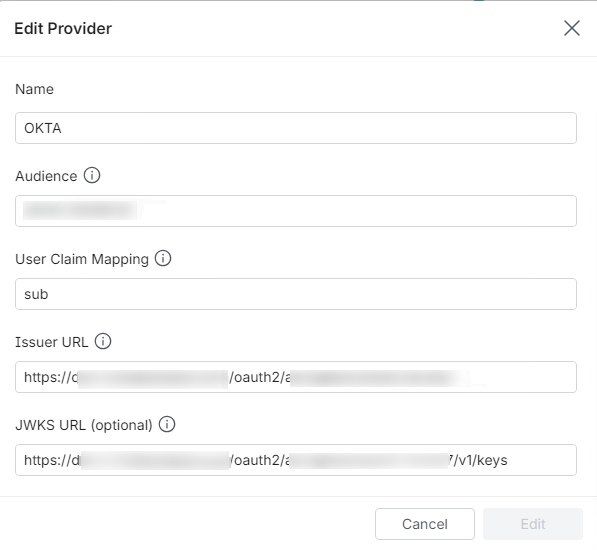This screenshot has width=597, height=550.
Task: Focus the JWKS URL optional field
Action: pyautogui.click(x=296, y=460)
